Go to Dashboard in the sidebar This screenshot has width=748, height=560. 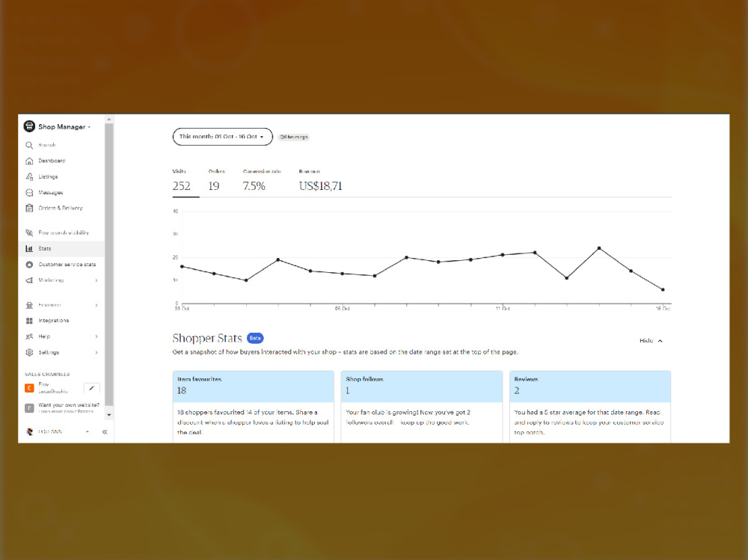52,161
